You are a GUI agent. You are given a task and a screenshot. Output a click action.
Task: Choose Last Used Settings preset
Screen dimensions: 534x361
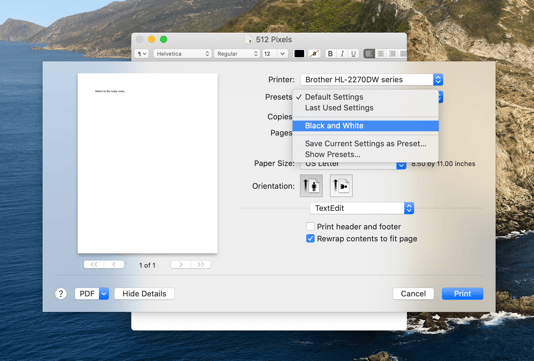pos(365,108)
